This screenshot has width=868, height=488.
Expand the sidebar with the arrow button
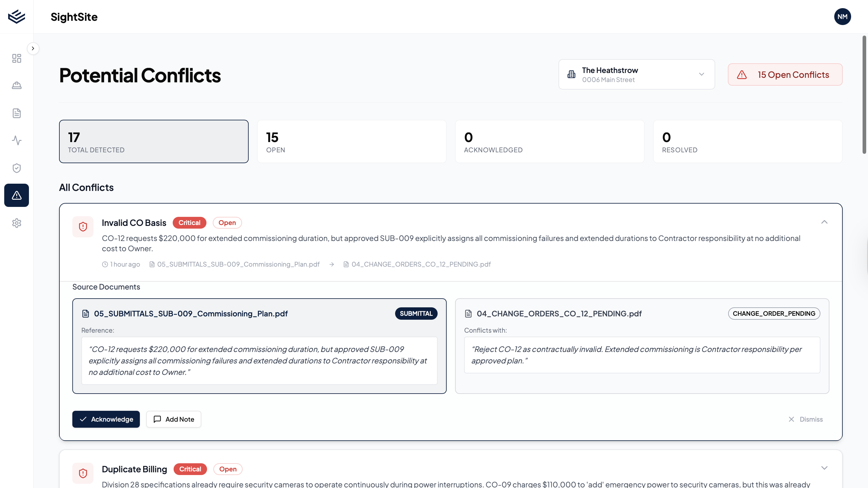[33, 48]
